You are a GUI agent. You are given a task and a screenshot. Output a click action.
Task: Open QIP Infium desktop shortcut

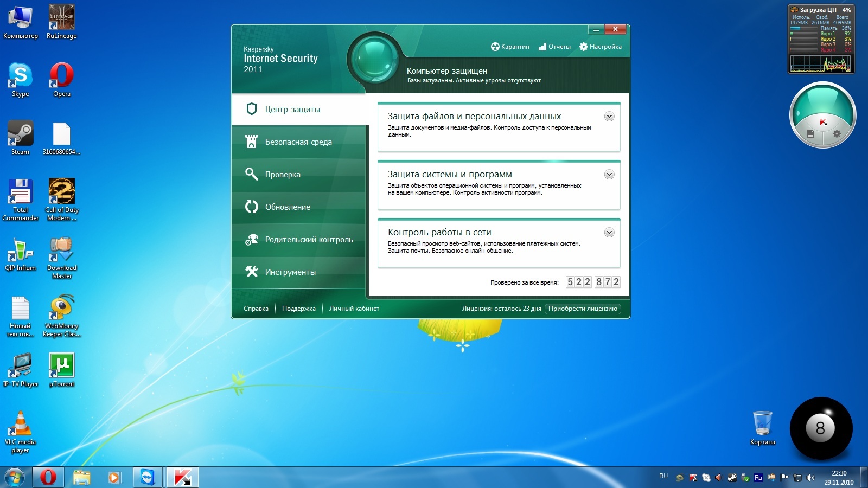(x=21, y=254)
